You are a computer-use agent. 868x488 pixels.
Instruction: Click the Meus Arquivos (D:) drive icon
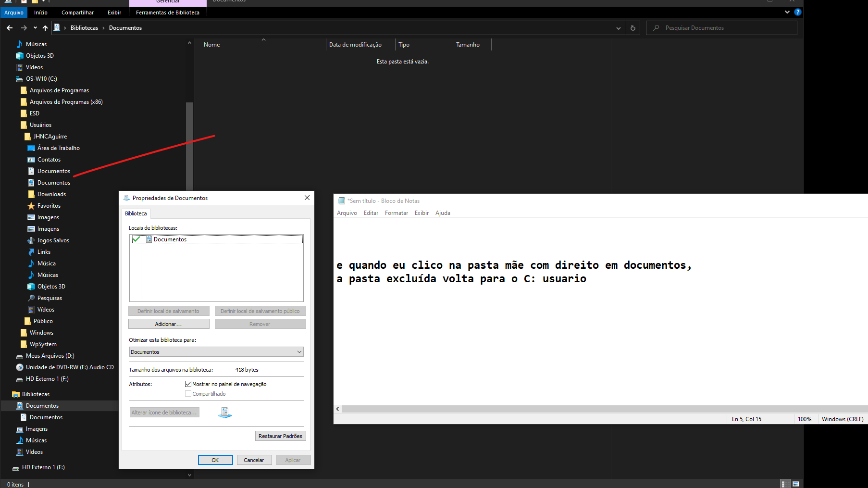click(20, 356)
